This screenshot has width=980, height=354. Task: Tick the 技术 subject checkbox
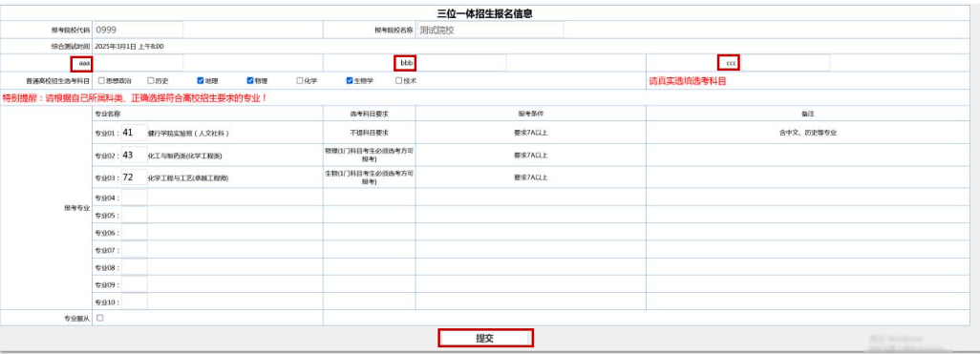(x=398, y=80)
